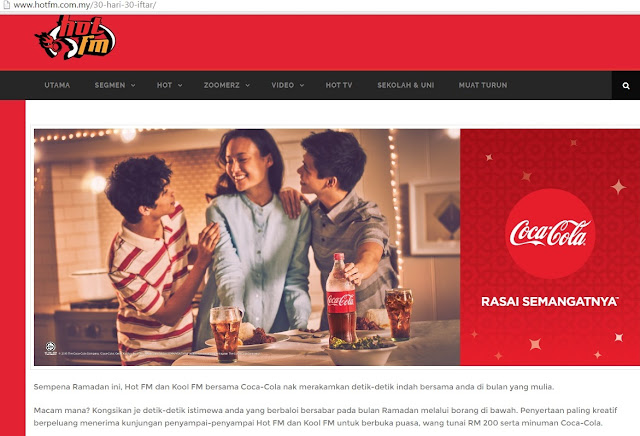Expand the HOT dropdown arrow

[x=180, y=85]
